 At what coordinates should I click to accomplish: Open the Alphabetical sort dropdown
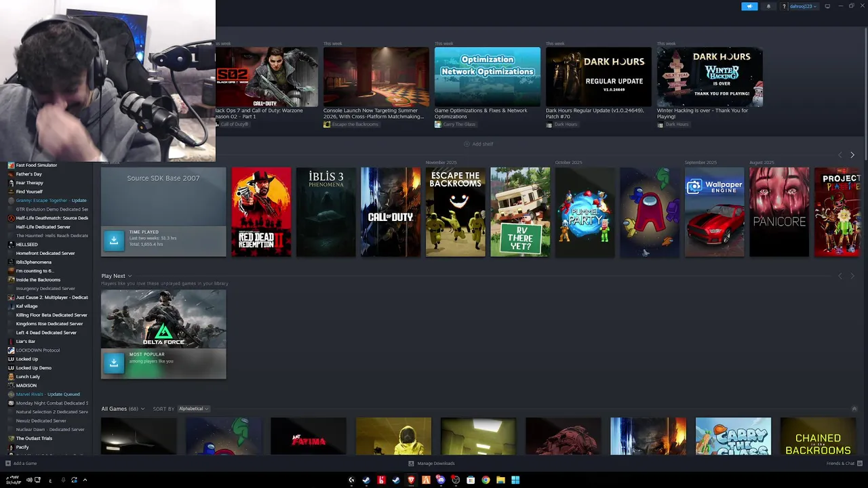coord(194,409)
